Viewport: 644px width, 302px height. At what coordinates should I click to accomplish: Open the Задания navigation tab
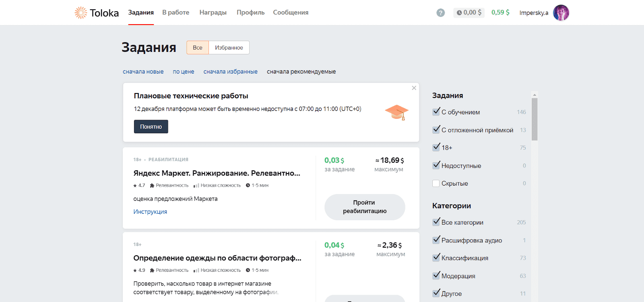tap(141, 12)
